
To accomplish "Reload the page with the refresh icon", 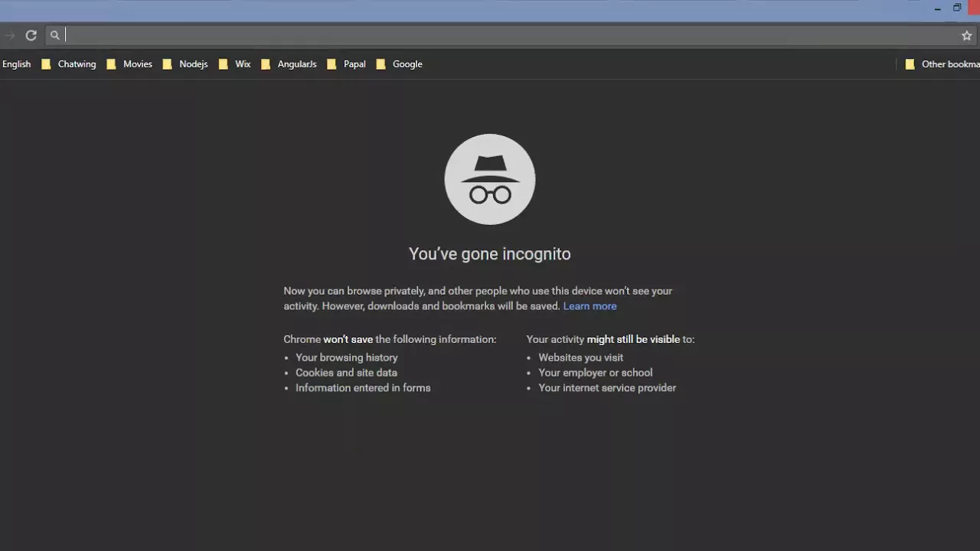I will click(31, 35).
